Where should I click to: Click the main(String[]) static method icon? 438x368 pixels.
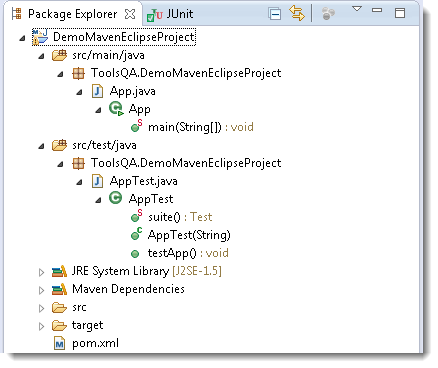click(x=136, y=126)
